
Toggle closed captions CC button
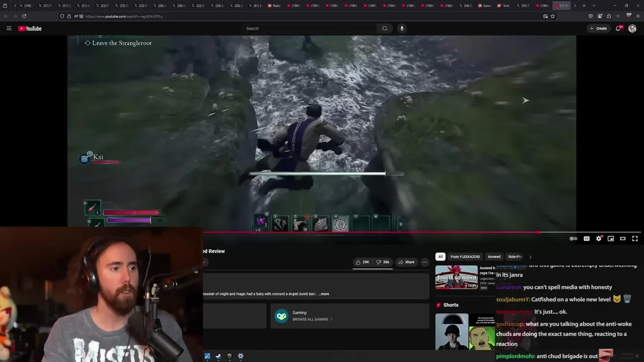[587, 239]
